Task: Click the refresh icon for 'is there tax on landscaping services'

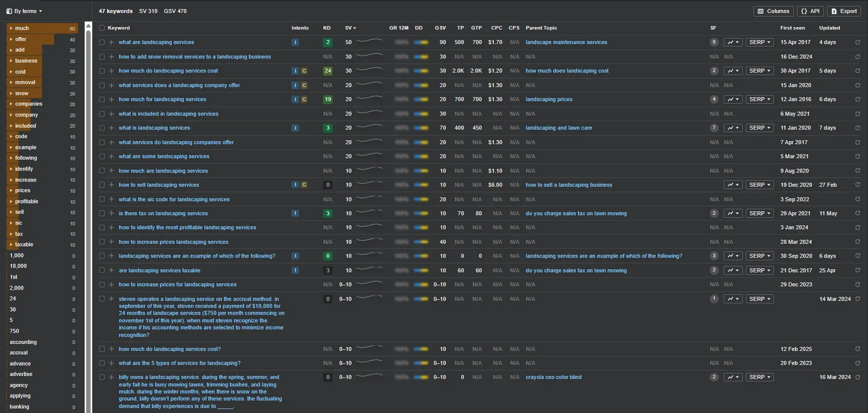Action: pyautogui.click(x=857, y=214)
